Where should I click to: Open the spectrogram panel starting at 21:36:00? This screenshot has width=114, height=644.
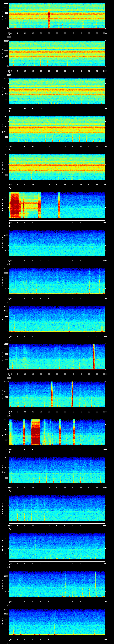(x=57, y=546)
